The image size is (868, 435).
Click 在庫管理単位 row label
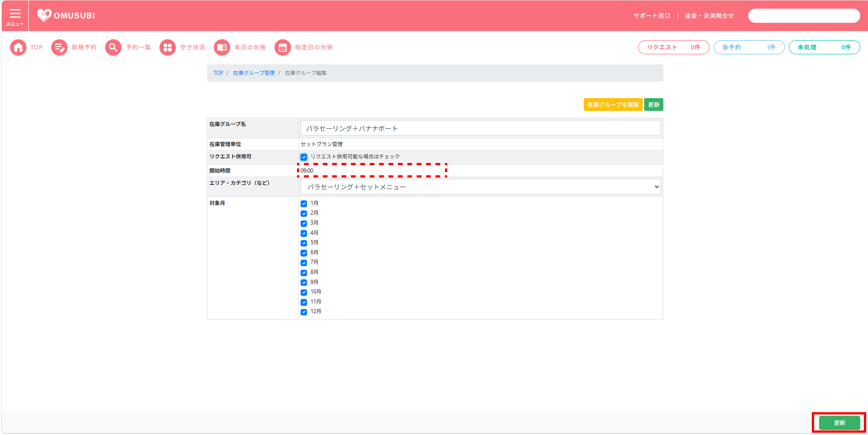[x=225, y=144]
